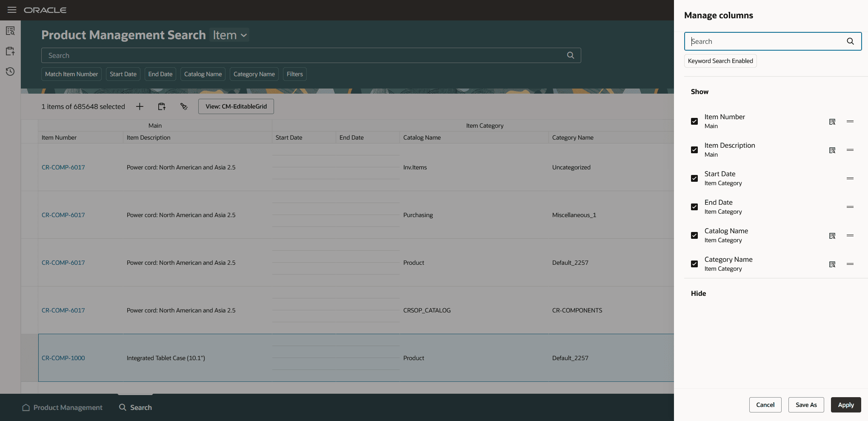Open the saved searches panel in left sidebar

pyautogui.click(x=9, y=31)
